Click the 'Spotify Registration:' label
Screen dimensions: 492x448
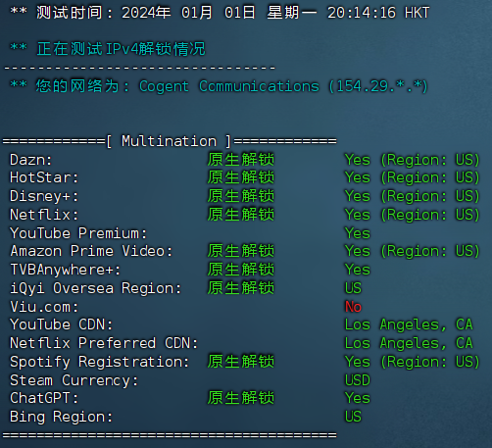[100, 362]
